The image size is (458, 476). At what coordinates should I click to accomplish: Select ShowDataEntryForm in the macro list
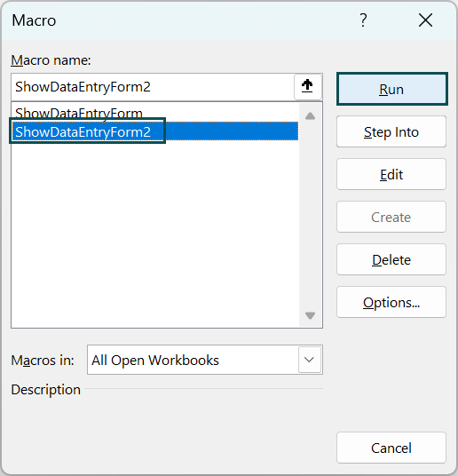154,112
